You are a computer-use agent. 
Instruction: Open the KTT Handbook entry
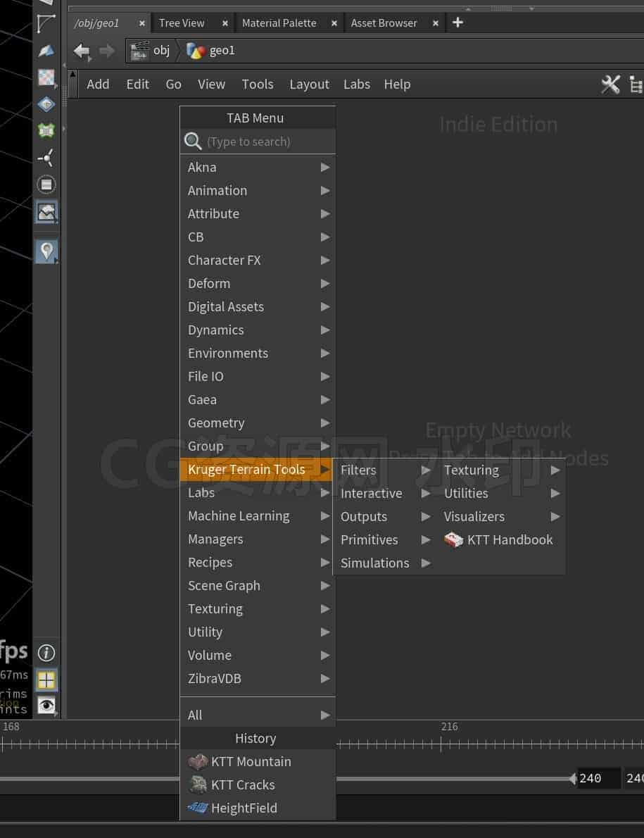tap(499, 540)
